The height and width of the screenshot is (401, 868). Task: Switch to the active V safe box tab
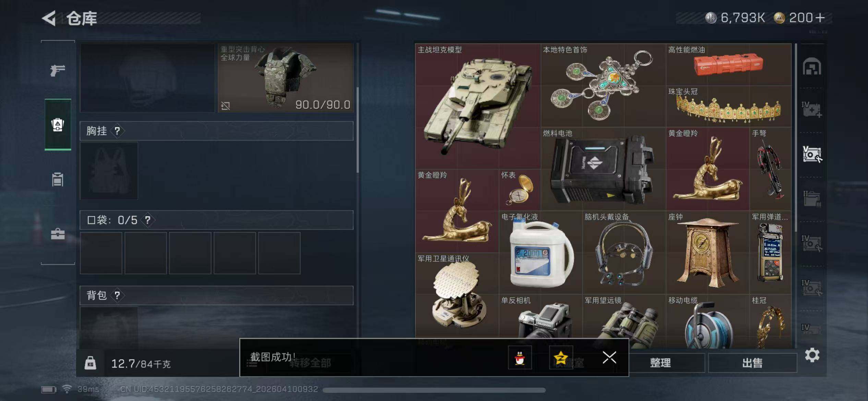(812, 154)
